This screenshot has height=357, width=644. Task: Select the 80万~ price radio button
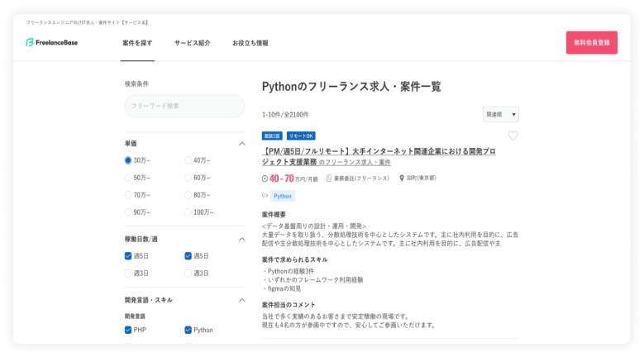tap(188, 195)
